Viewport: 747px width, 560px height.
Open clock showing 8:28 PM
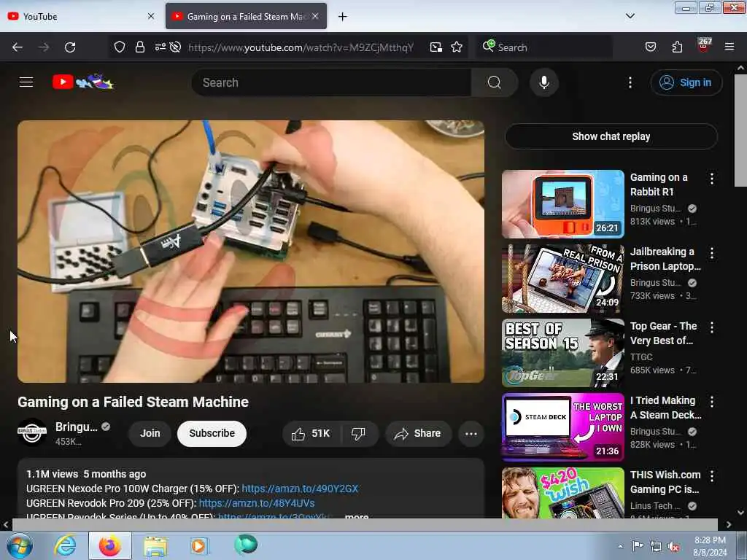click(x=710, y=546)
